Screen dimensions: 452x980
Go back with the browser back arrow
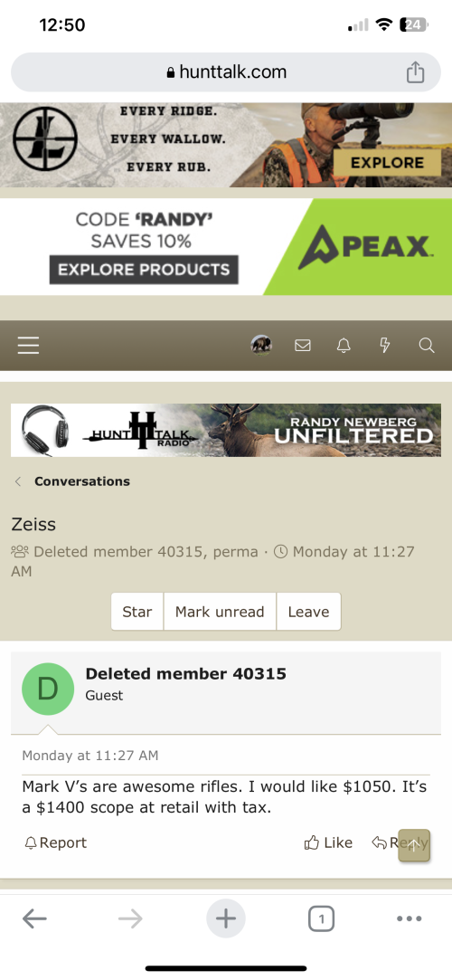(x=34, y=918)
